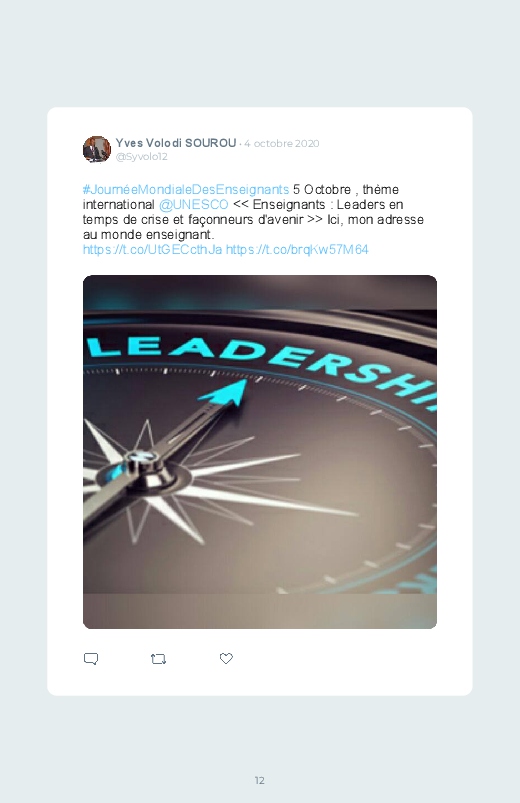Like the tweet with heart icon
The width and height of the screenshot is (520, 803).
[x=226, y=659]
